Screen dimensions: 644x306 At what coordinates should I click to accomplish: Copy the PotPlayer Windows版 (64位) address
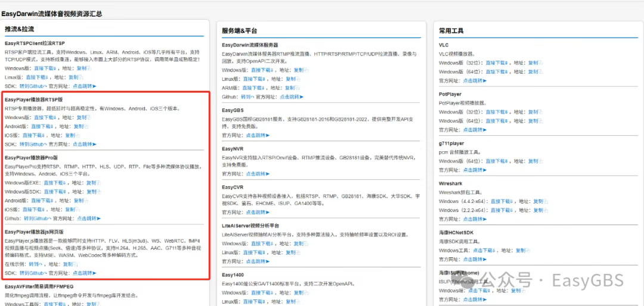pyautogui.click(x=535, y=121)
